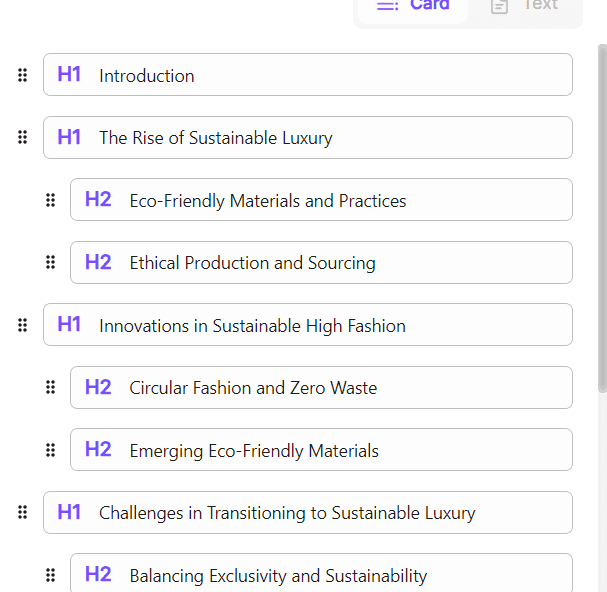Click drag handle next to Emerging Eco-Friendly Materials
607x592 pixels.
[x=50, y=451]
